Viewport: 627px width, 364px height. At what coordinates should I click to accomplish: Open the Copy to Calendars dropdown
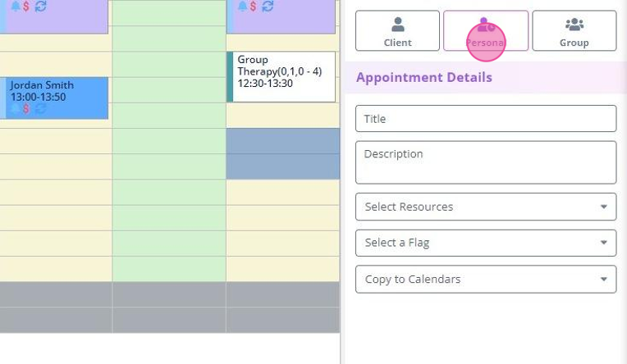coord(486,279)
